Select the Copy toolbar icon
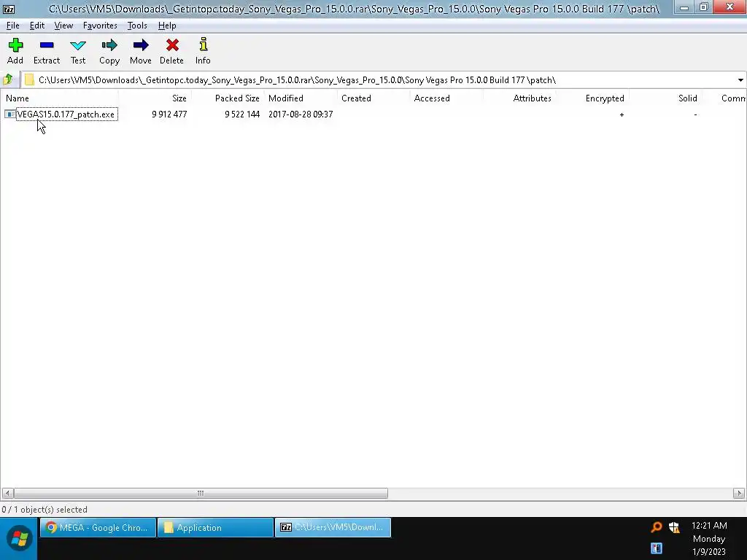The image size is (747, 560). pos(109,45)
